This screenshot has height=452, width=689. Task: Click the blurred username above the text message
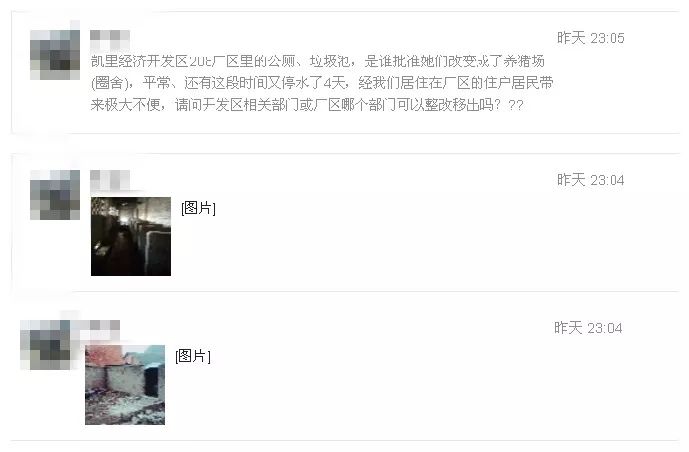110,40
